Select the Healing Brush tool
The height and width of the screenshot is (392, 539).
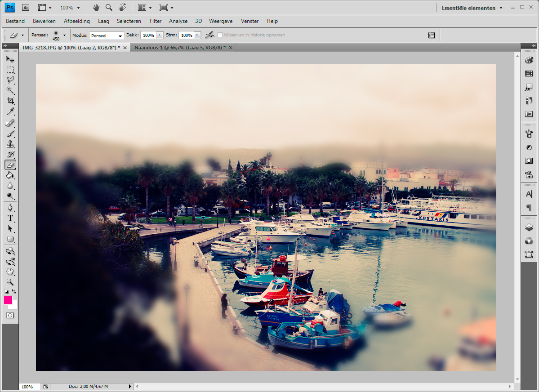(x=10, y=123)
